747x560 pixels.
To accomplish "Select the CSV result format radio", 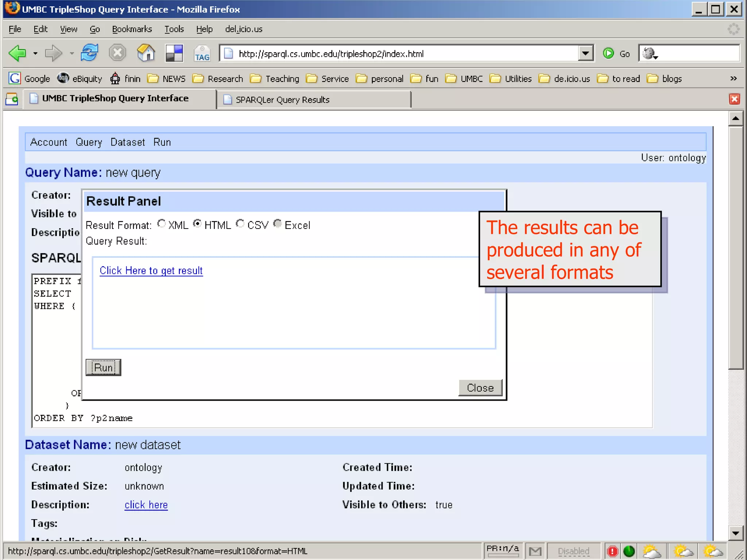I will click(240, 223).
